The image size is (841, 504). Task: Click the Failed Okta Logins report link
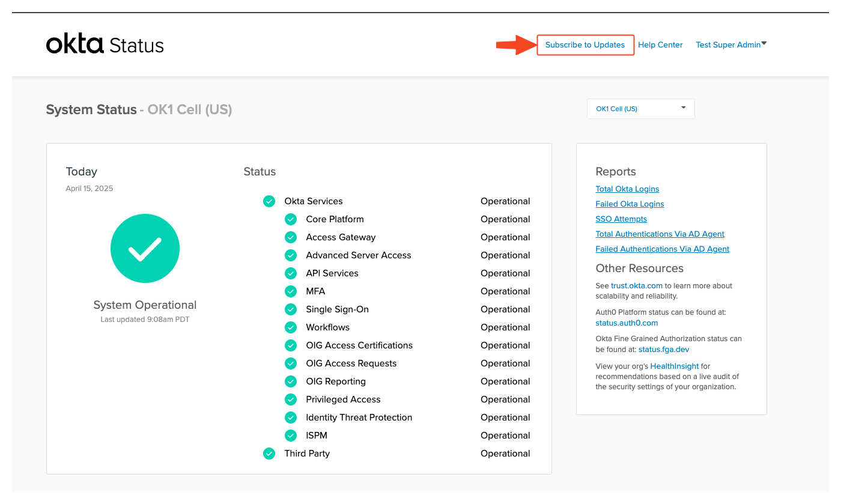click(630, 204)
